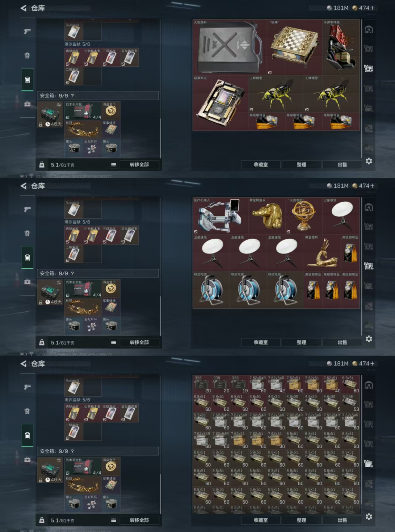Click the 出售 sell button below the ammo grid

[342, 520]
